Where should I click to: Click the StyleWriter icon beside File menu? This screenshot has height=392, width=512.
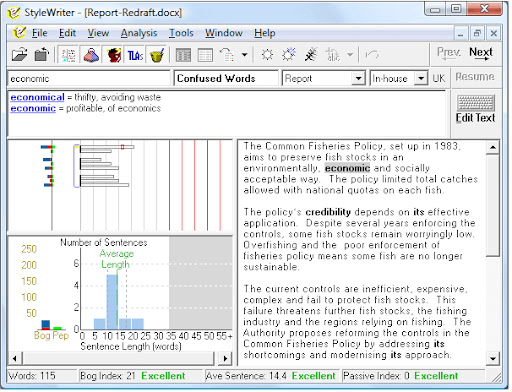tap(19, 33)
